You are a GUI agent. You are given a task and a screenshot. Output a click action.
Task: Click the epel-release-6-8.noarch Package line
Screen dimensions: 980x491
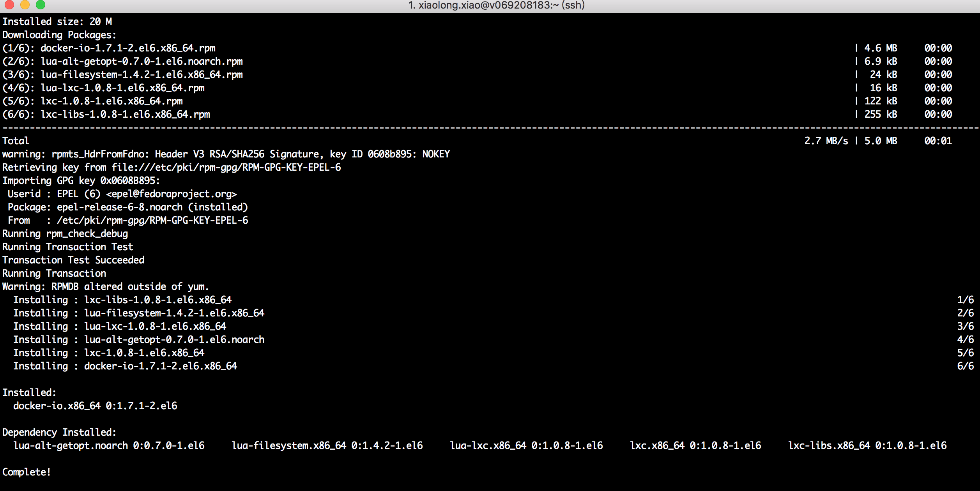click(128, 207)
